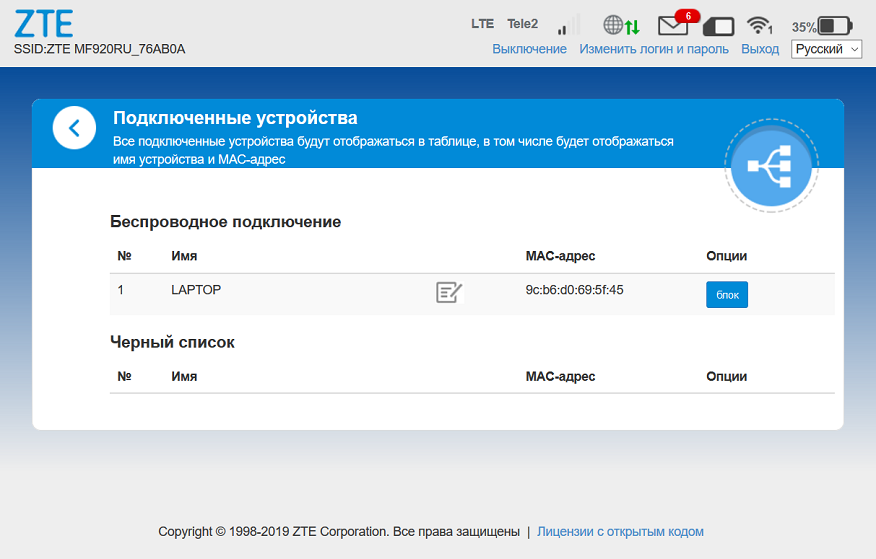The height and width of the screenshot is (559, 876).
Task: Click the connected devices circular icon
Action: point(771,167)
